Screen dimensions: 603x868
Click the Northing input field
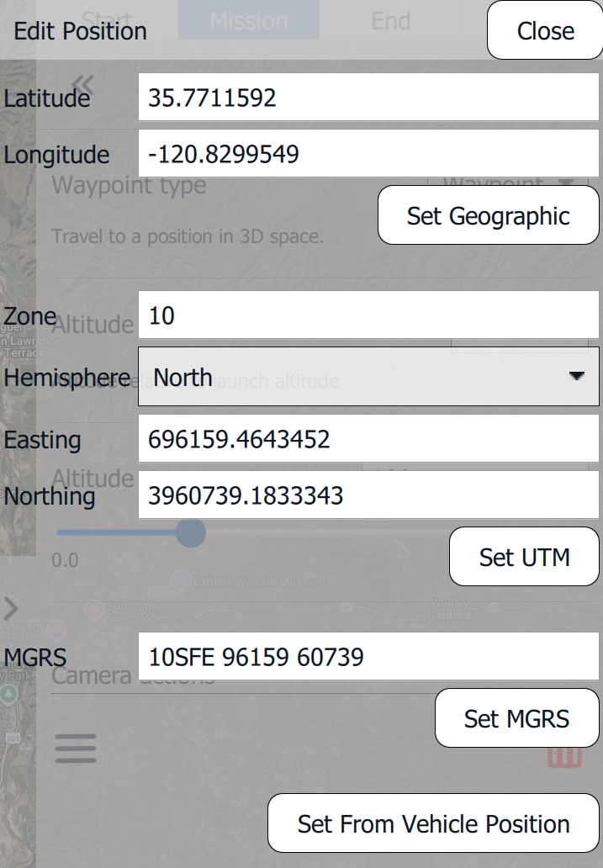coord(368,495)
